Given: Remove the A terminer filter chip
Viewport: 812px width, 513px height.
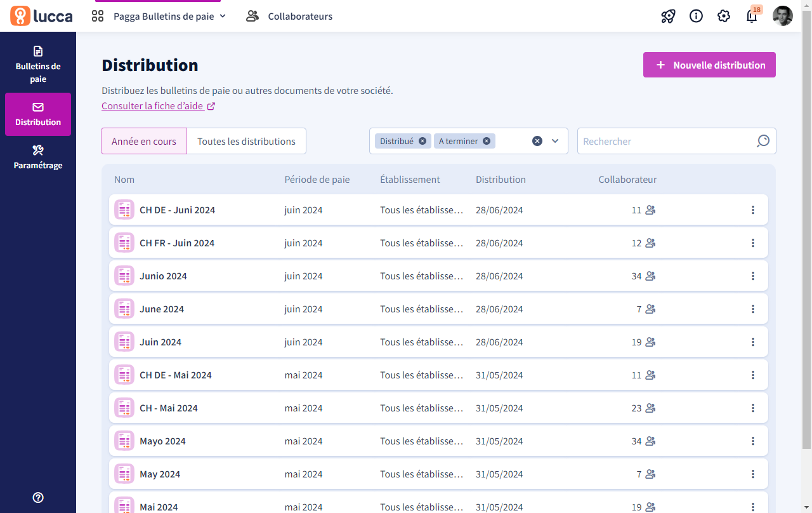Looking at the screenshot, I should (487, 141).
